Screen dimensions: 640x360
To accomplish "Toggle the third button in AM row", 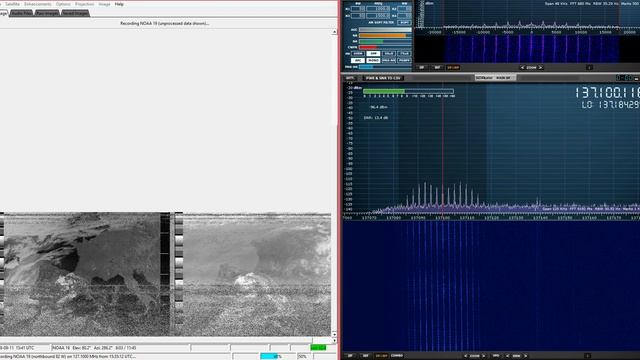I will point(389,53).
